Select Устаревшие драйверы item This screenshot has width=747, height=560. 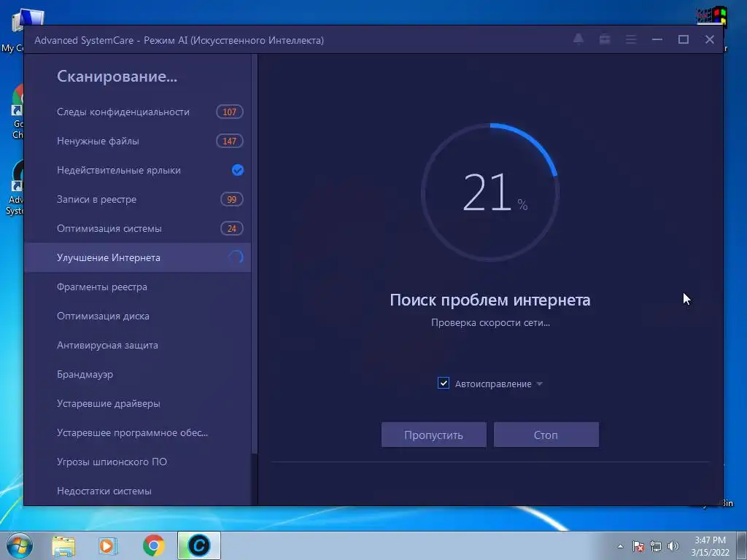137,403
